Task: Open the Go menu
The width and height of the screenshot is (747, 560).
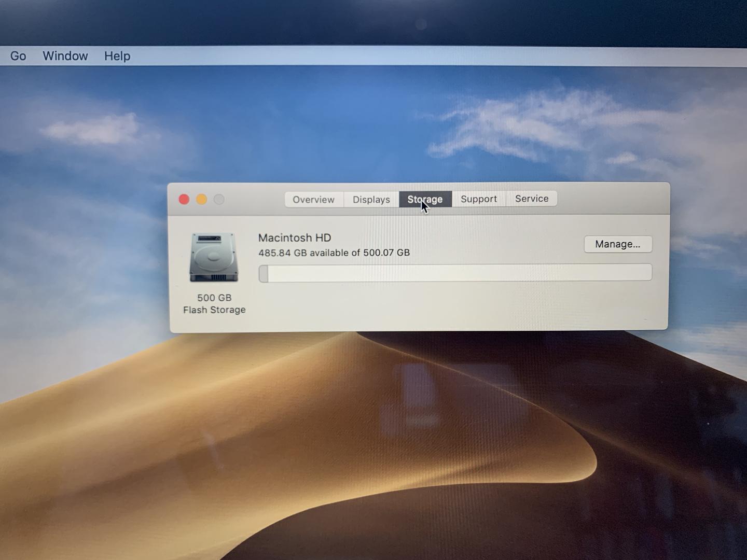Action: coord(18,56)
